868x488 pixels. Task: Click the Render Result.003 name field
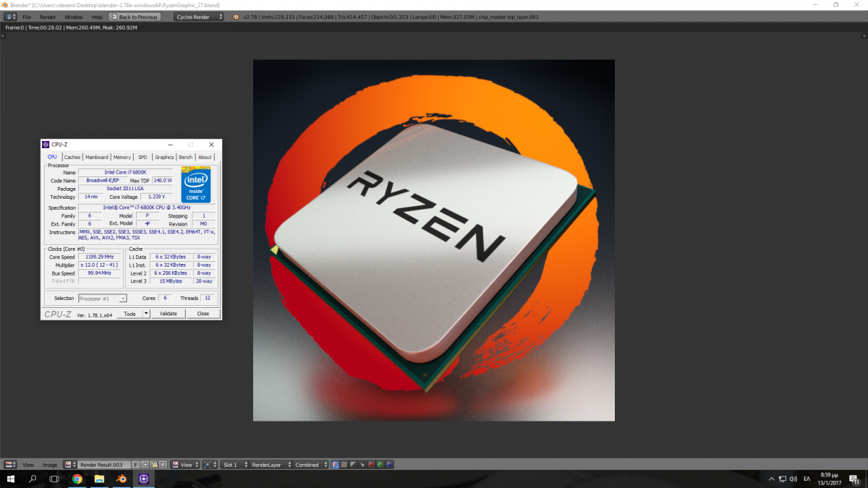coord(103,465)
